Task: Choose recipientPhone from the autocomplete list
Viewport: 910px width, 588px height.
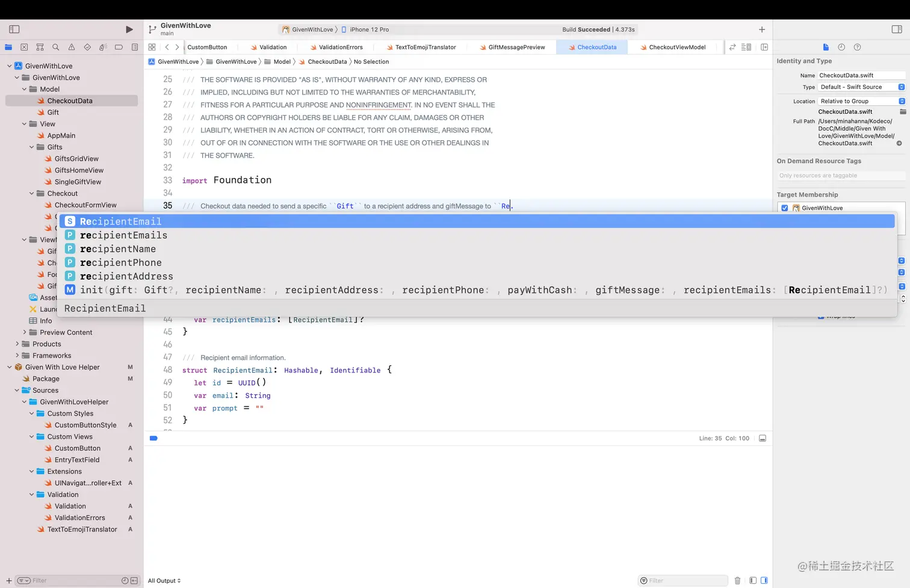Action: (477, 262)
